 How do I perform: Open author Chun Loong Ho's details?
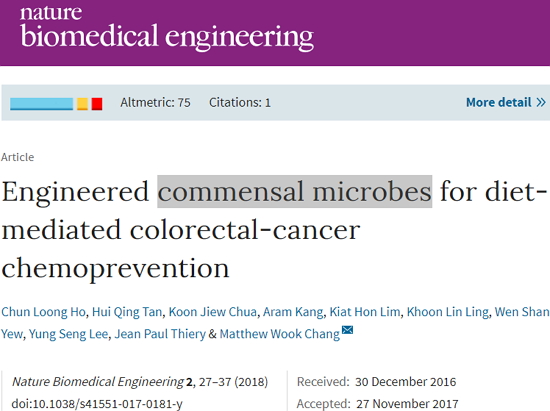[43, 312]
